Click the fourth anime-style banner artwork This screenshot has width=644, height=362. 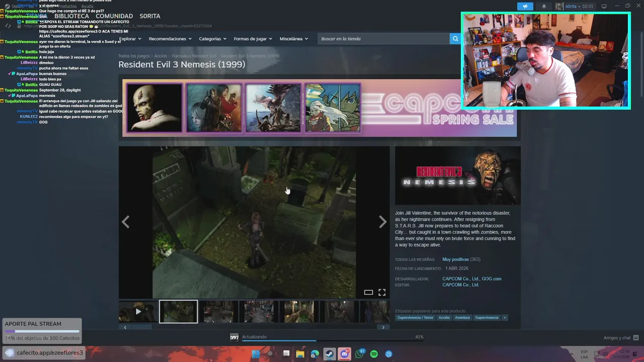pos(333,108)
